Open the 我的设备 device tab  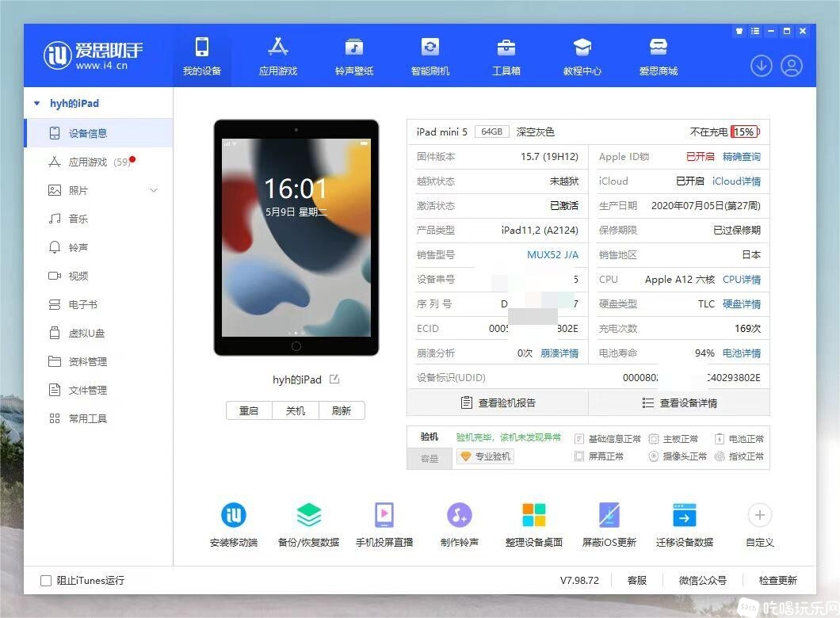[202, 55]
